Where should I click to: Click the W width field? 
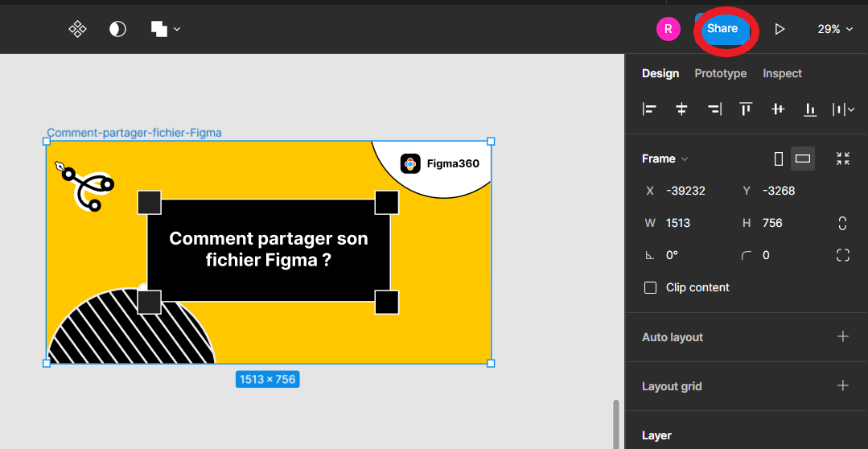[x=686, y=223]
